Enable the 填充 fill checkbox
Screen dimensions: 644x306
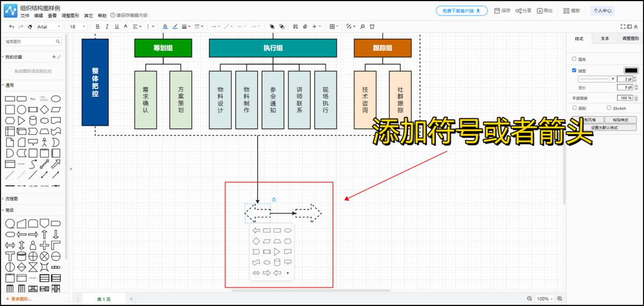tap(574, 59)
